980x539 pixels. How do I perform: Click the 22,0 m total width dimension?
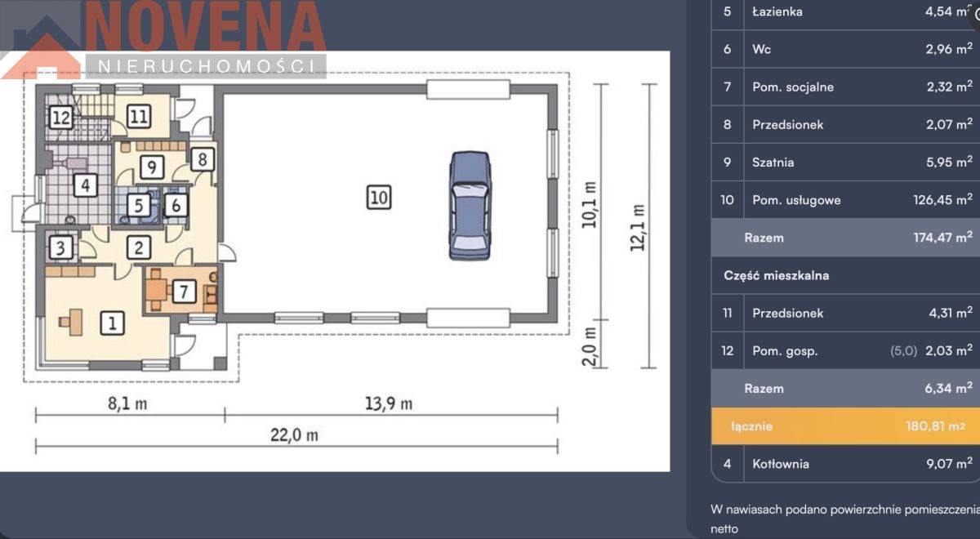pos(296,436)
